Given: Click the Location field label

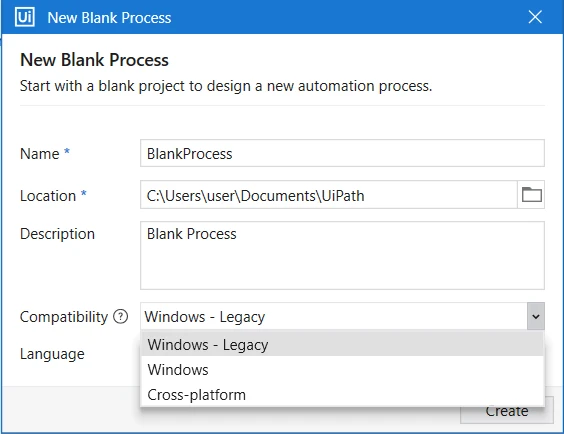Looking at the screenshot, I should [x=48, y=196].
